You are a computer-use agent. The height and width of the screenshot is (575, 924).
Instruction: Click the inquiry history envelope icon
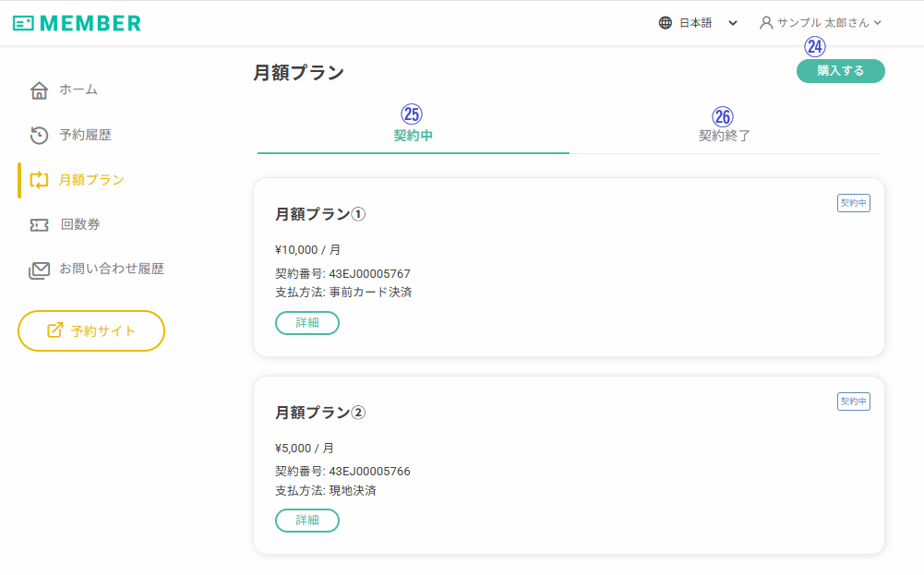click(39, 270)
